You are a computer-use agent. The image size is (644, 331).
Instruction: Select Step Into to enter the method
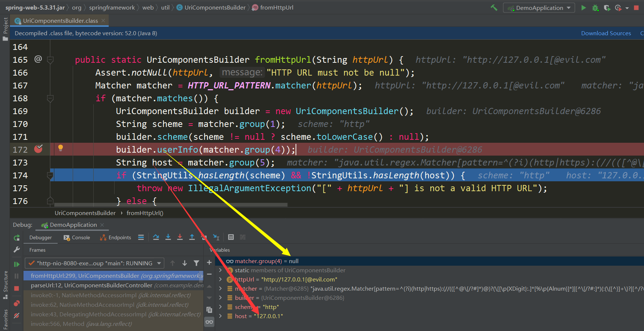pyautogui.click(x=168, y=237)
